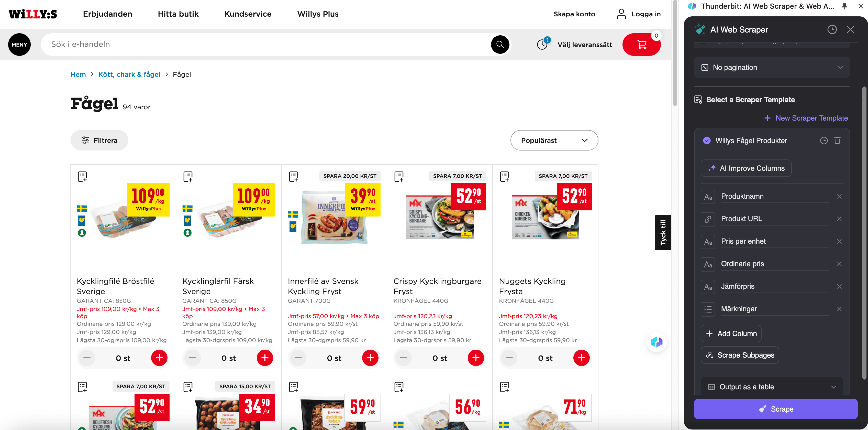The image size is (868, 430).
Task: Remove the Produktnamn column
Action: click(x=839, y=196)
